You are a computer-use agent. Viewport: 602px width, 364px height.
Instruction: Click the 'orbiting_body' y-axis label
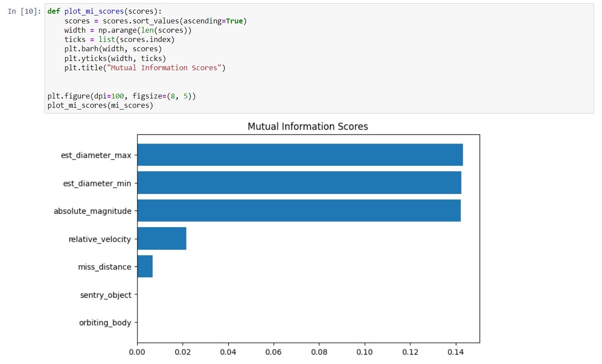tap(105, 323)
